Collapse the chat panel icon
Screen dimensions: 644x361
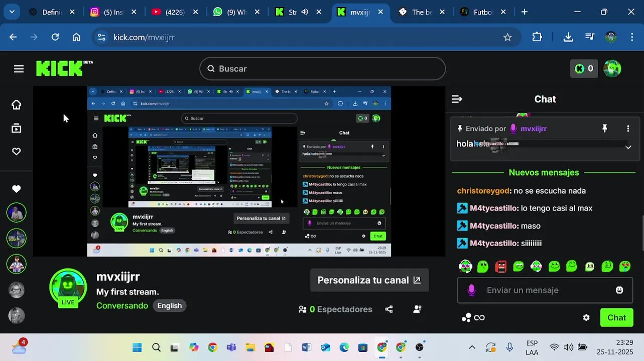(457, 99)
